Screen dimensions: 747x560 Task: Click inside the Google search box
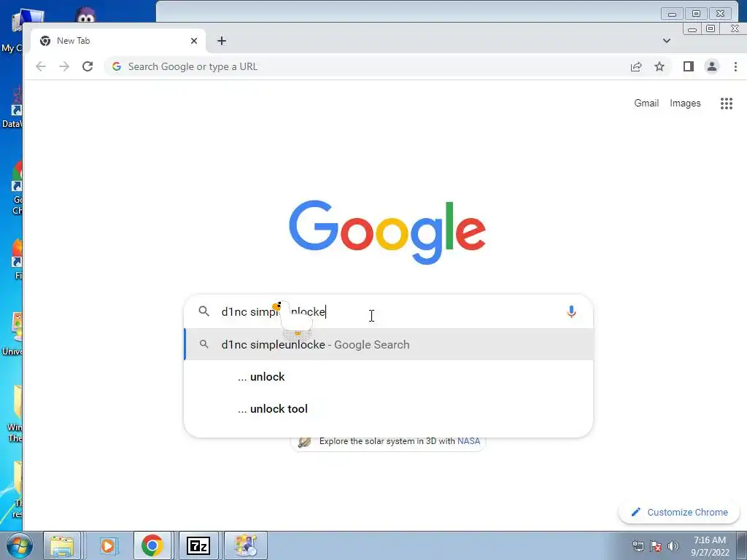coord(388,312)
